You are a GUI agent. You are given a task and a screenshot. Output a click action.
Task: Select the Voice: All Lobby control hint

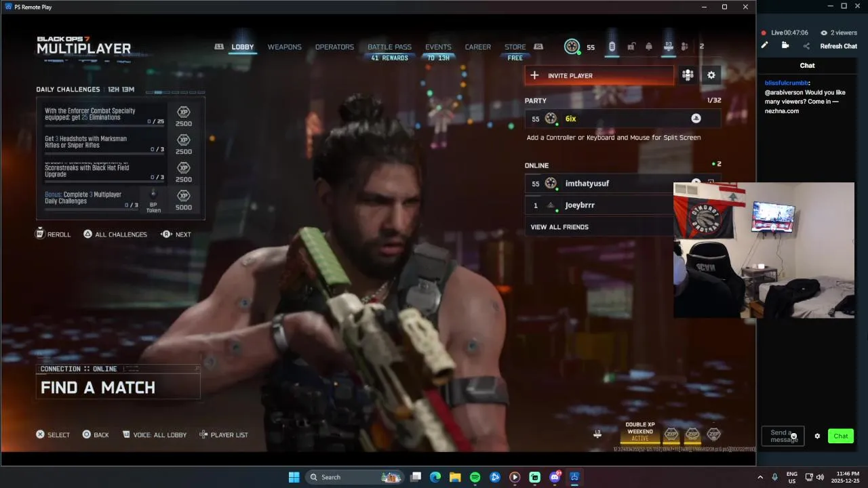coord(155,434)
